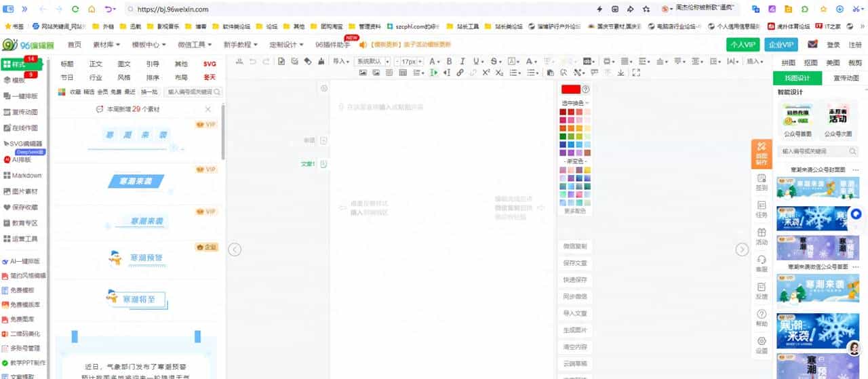Viewport: 868px width, 379px height.
Task: Click the 个人VIP button
Action: coord(743,45)
